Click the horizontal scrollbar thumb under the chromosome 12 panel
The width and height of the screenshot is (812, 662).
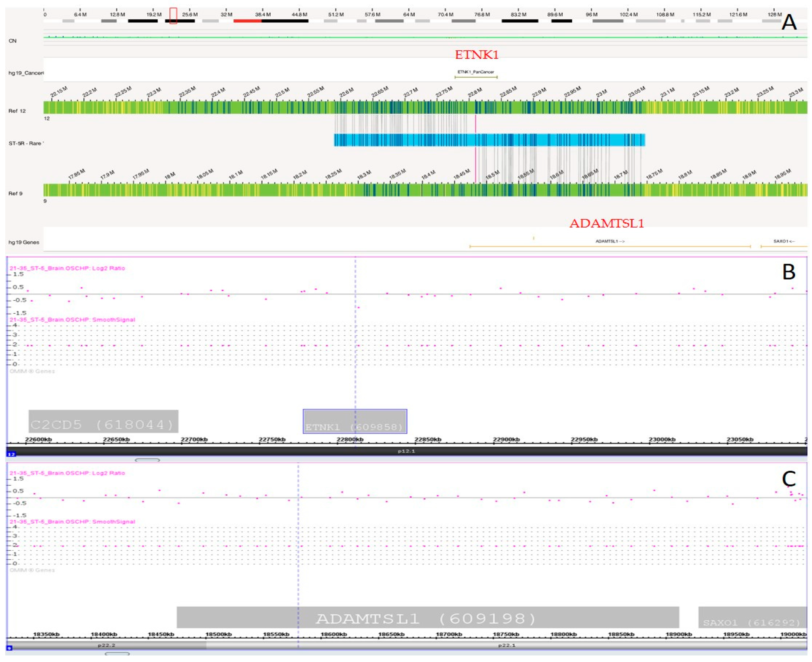147,460
